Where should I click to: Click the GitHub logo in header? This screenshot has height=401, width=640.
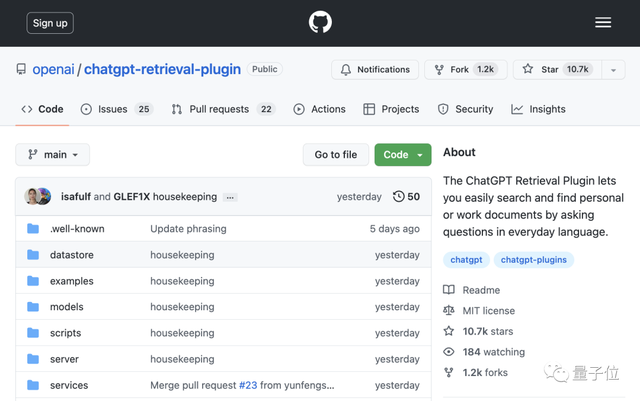pyautogui.click(x=320, y=22)
